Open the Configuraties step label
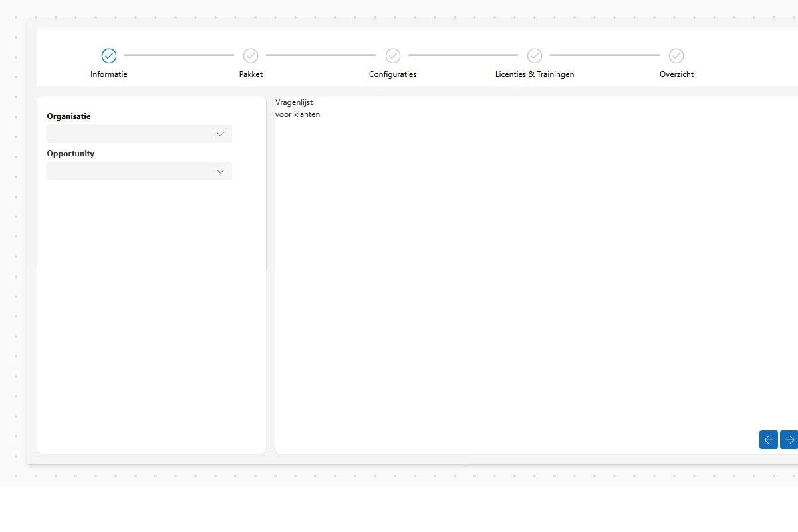Viewport: 798px width, 532px height. pyautogui.click(x=393, y=74)
